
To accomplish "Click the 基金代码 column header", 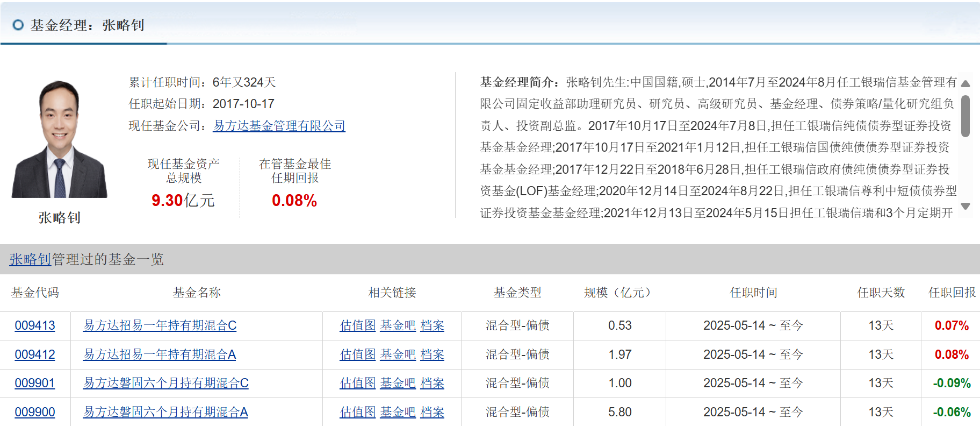I will 35,293.
